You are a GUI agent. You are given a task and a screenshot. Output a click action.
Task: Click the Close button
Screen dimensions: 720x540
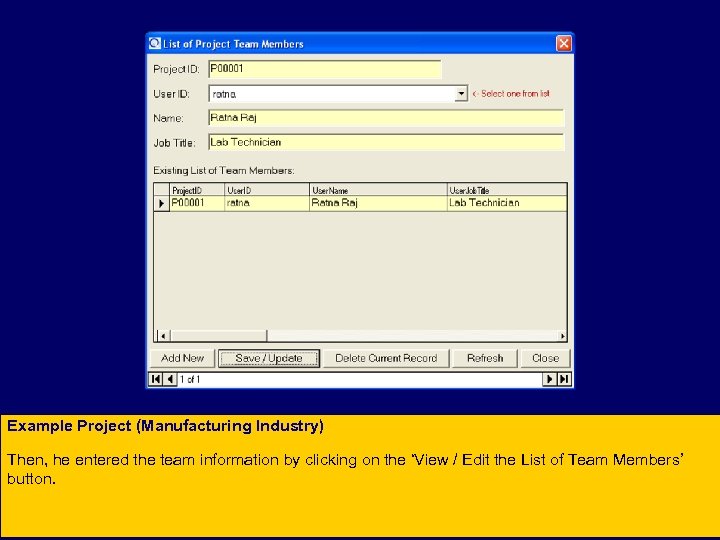[x=545, y=358]
